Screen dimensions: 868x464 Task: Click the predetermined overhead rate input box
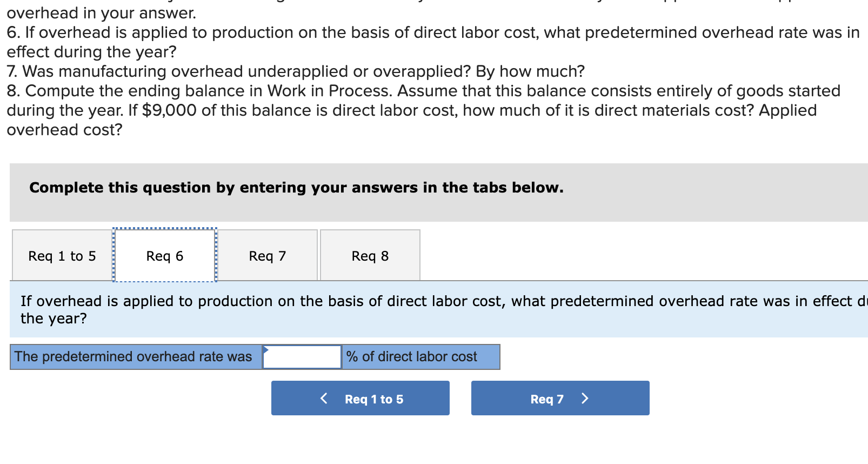coord(302,357)
